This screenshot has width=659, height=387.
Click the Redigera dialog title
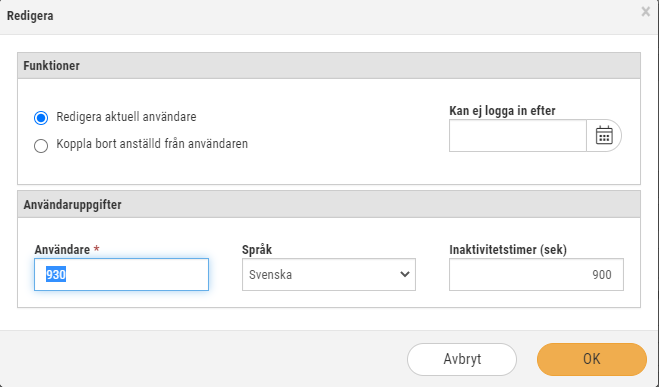(30, 16)
